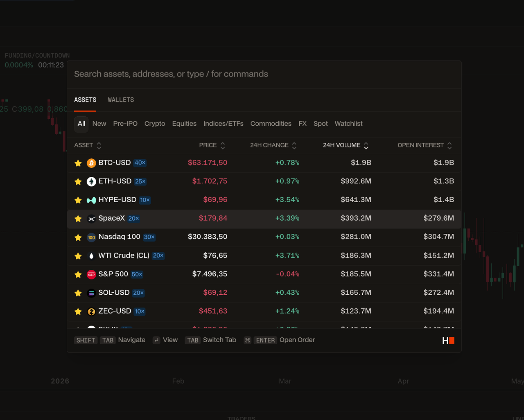Image resolution: width=524 pixels, height=420 pixels.
Task: Click the ENTER key hint
Action: [266, 340]
